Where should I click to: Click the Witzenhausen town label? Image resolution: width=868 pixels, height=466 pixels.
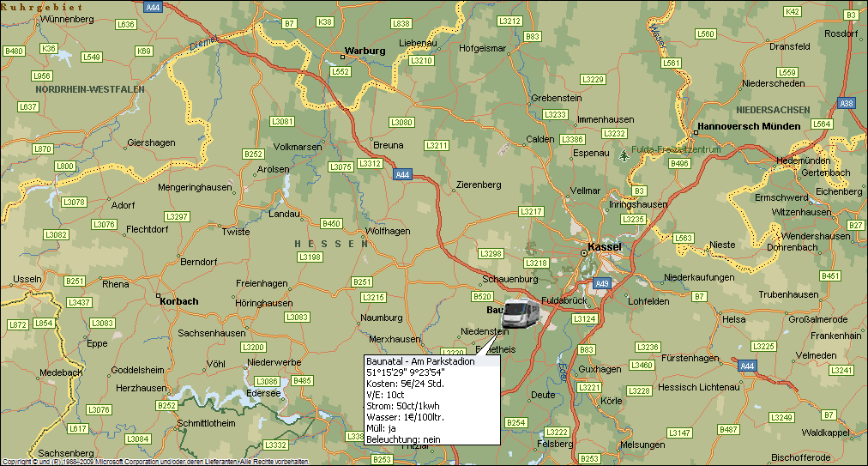coord(802,212)
